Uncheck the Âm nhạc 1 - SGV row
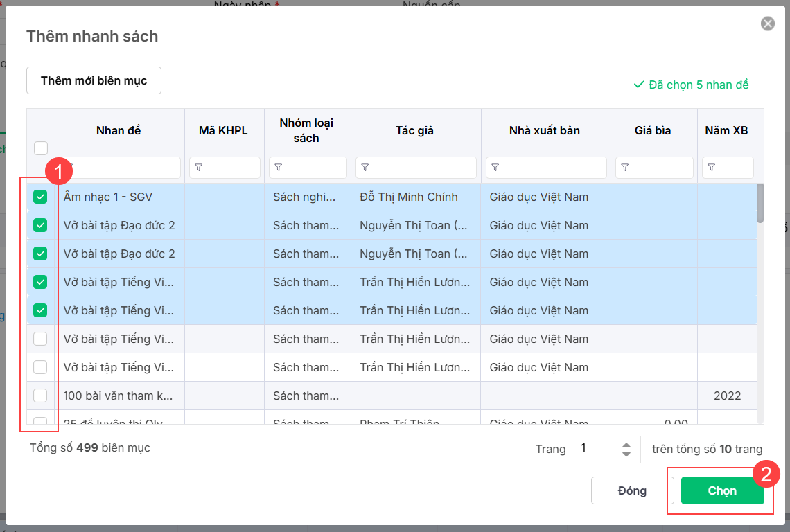This screenshot has width=790, height=532. click(x=41, y=197)
